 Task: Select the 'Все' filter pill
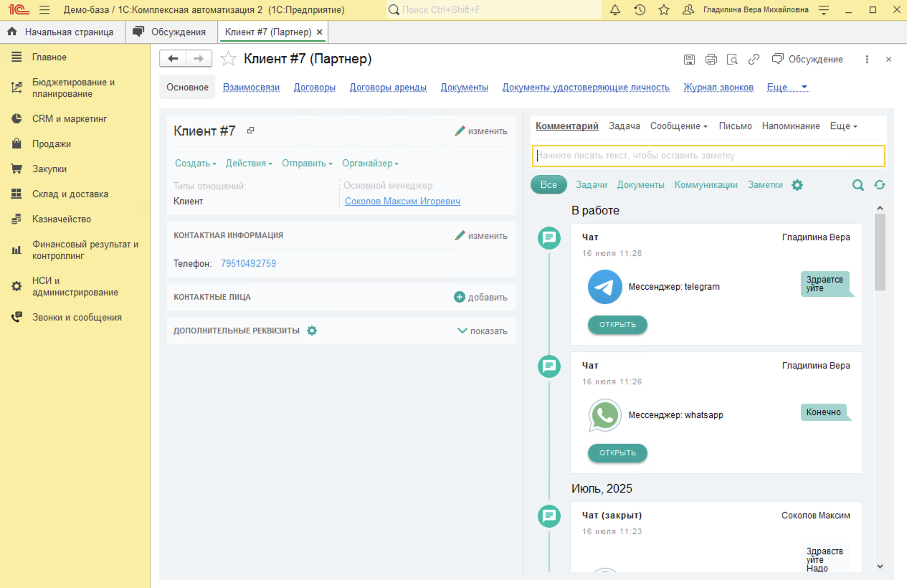549,185
